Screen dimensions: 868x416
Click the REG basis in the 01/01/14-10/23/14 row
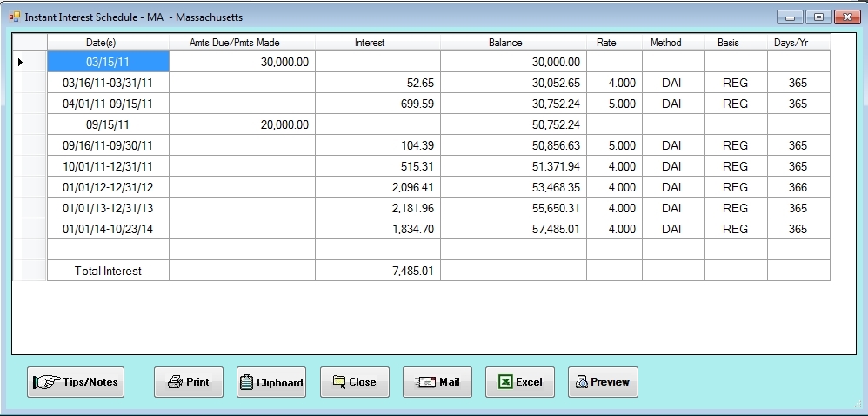(x=736, y=229)
